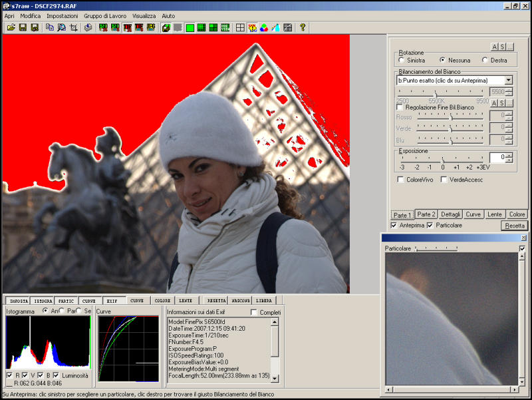Click the Esposizione value input field

point(497,157)
